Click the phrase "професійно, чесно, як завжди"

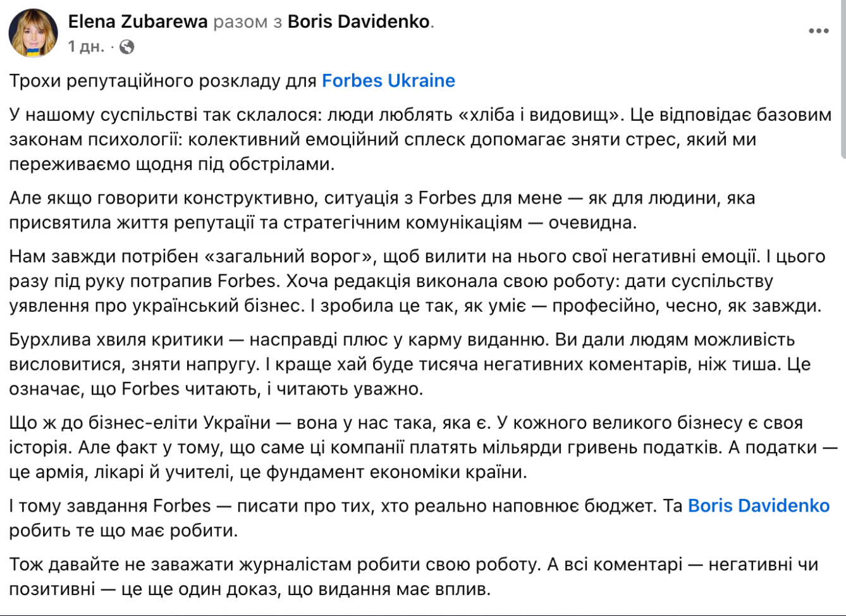(687, 306)
